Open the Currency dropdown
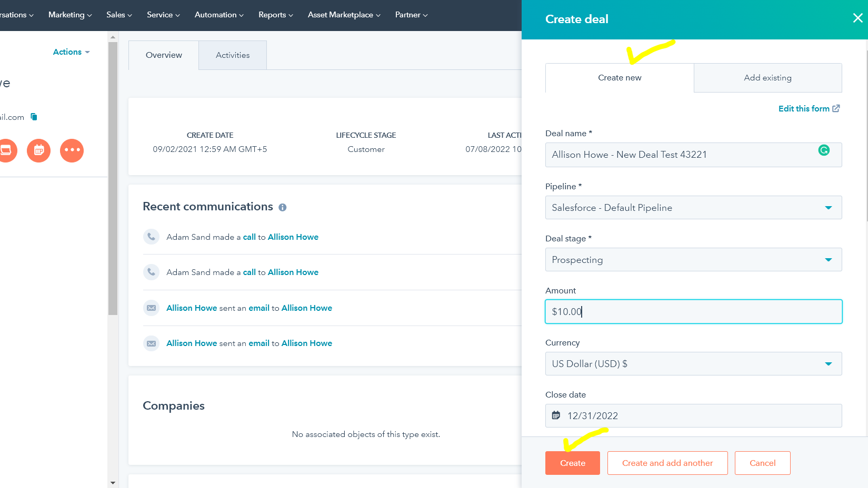868x488 pixels. click(828, 363)
